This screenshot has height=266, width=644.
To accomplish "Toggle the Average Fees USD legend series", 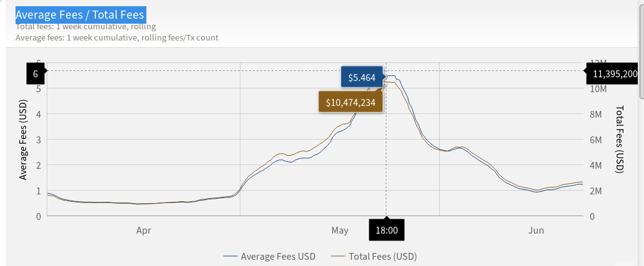I will (270, 257).
